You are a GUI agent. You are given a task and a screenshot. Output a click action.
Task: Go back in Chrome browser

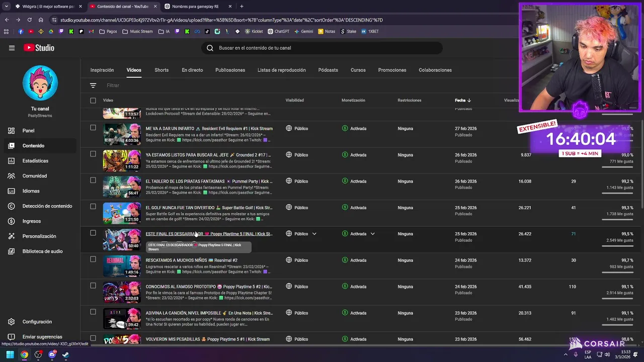pyautogui.click(x=7, y=20)
